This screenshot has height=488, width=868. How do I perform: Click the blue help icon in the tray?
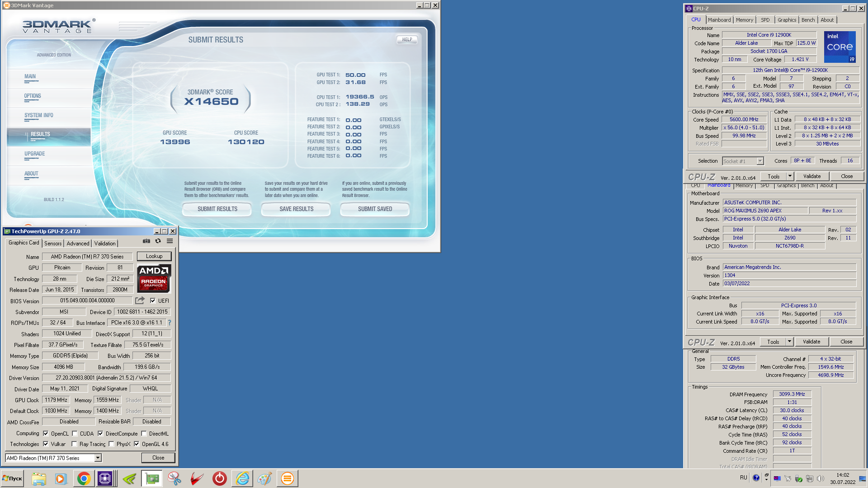click(x=756, y=478)
